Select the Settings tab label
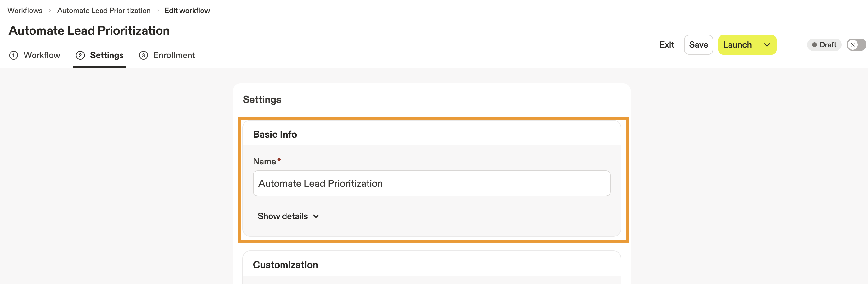Screen dimensions: 868x284 click(107, 55)
